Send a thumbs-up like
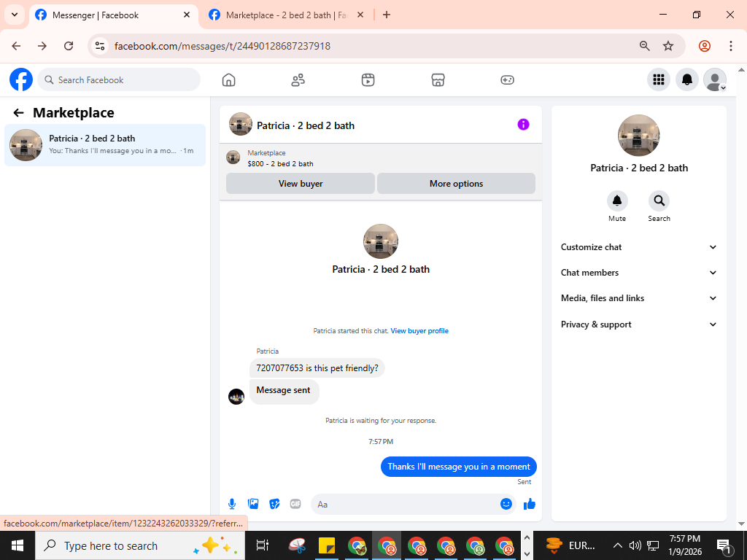 tap(530, 504)
